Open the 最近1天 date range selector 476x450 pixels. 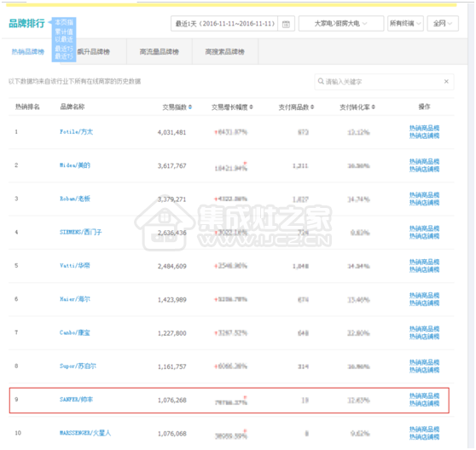click(224, 23)
